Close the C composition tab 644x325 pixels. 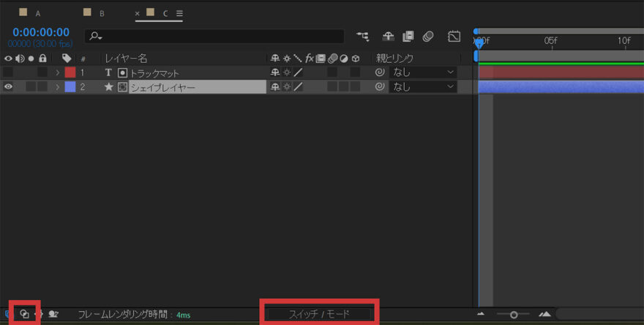click(138, 14)
